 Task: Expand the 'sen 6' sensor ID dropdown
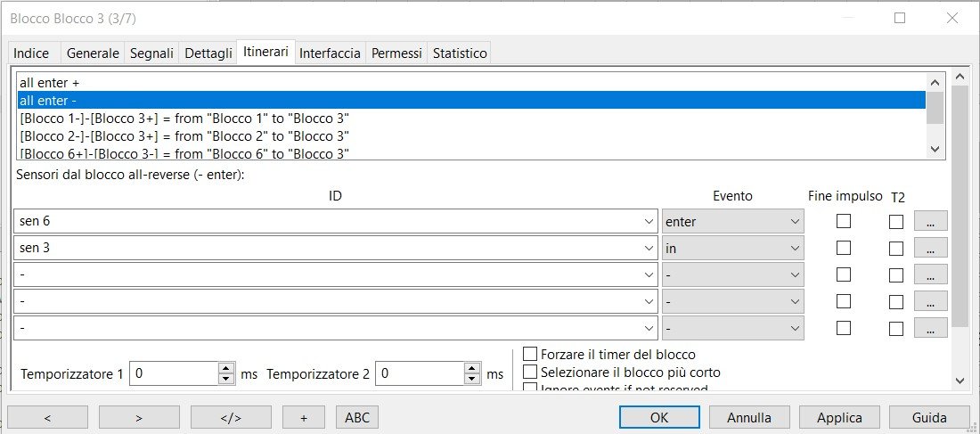(648, 222)
